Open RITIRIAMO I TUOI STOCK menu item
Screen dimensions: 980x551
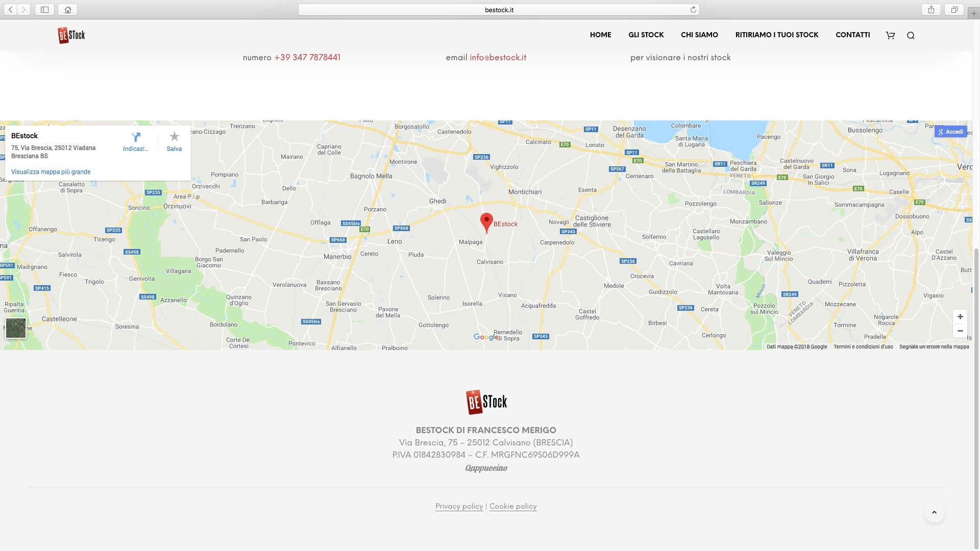pyautogui.click(x=776, y=35)
